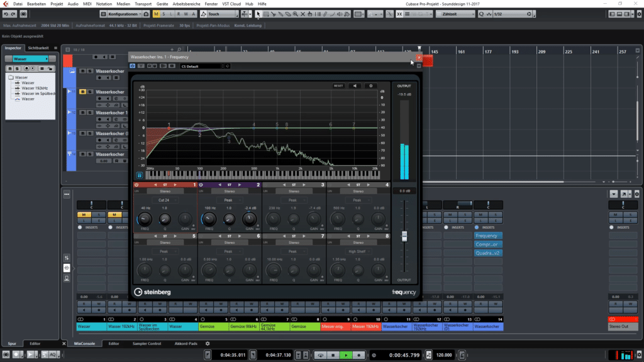Click the Redo arrow in toolbar
The image size is (644, 362).
pos(13,14)
